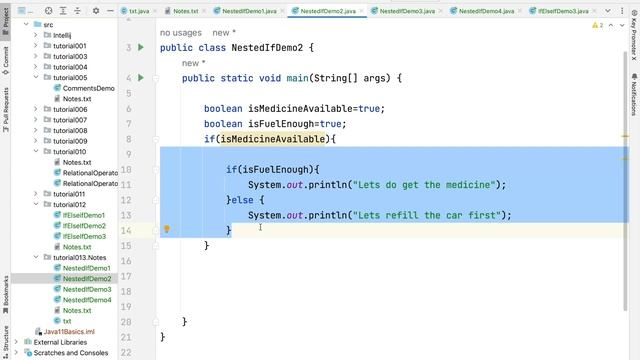Viewport: 640px width, 360px height.
Task: Click the editor vertical scrollbar
Action: click(x=625, y=180)
